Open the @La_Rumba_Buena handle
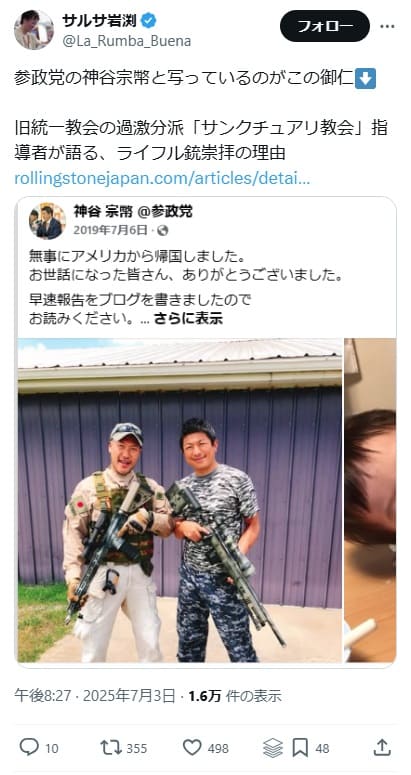This screenshot has width=411, height=775. [x=126, y=41]
